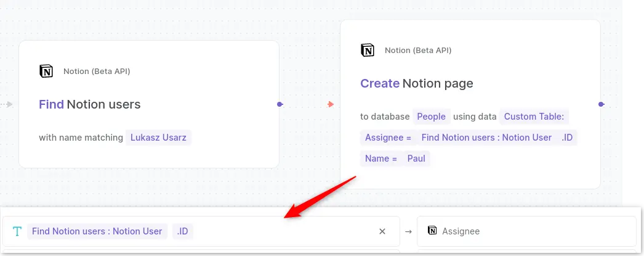Click the mapping arrow between fields
Screen dimensions: 644x256
click(408, 232)
